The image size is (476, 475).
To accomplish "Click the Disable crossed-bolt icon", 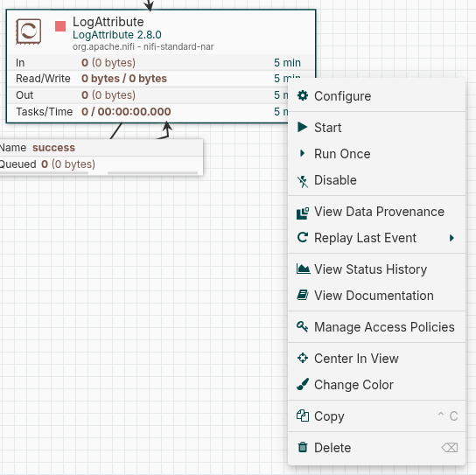I will pyautogui.click(x=303, y=181).
